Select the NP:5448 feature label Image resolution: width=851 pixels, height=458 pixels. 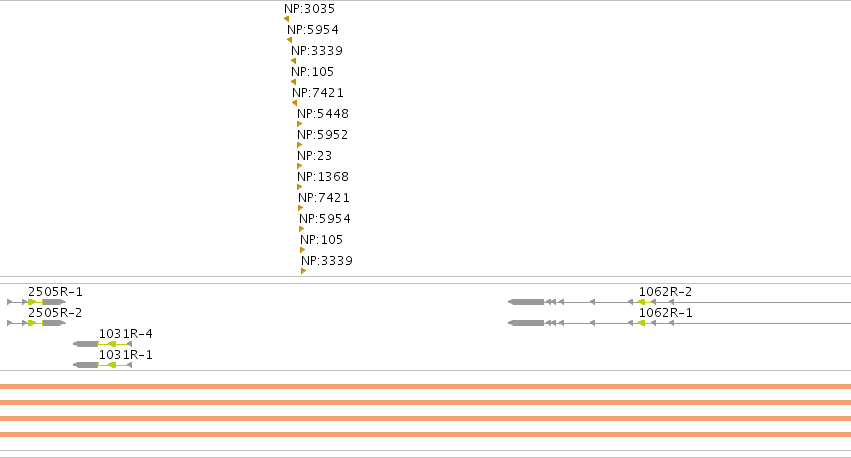323,114
